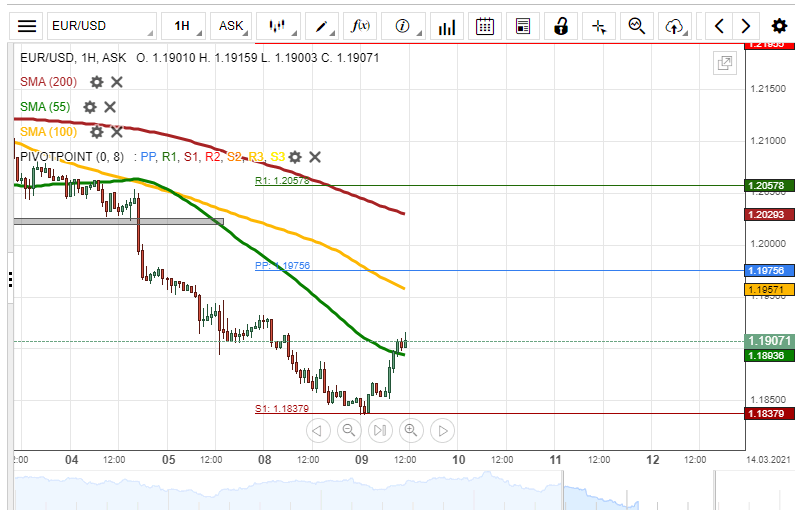The width and height of the screenshot is (806, 518).
Task: Go to next with right chevron
Action: [x=745, y=26]
